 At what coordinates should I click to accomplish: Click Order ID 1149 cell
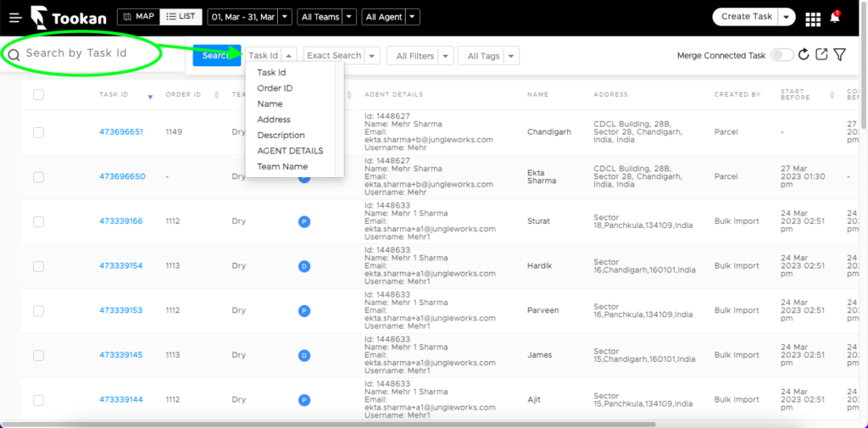174,132
